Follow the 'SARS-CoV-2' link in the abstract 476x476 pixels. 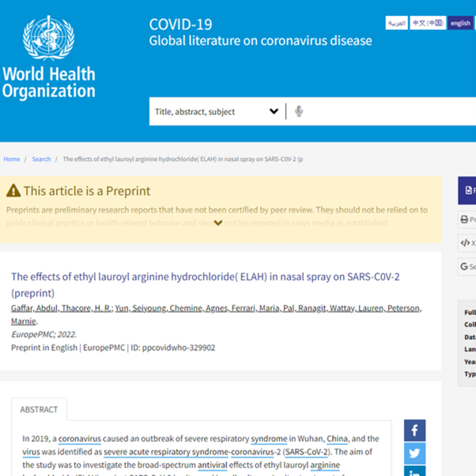307,452
